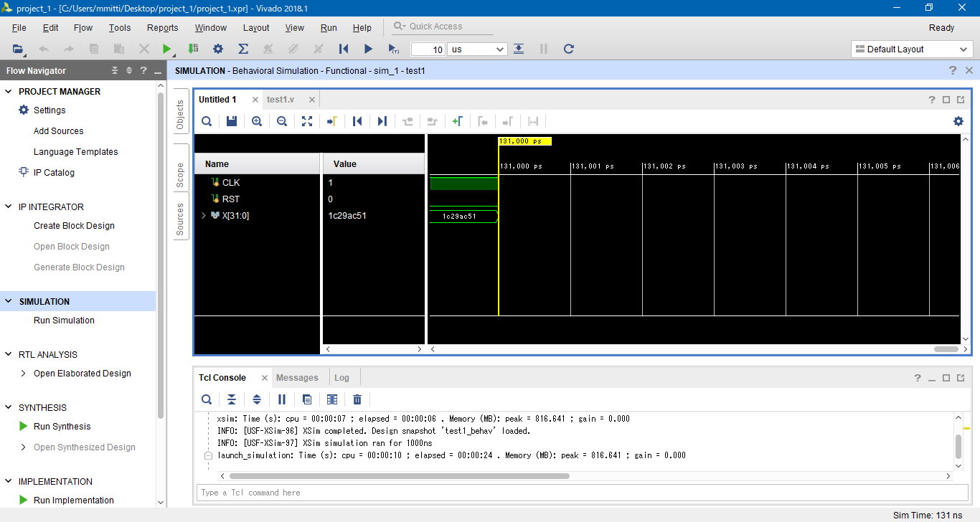980x522 pixels.
Task: Open the Reports menu
Action: coord(162,27)
